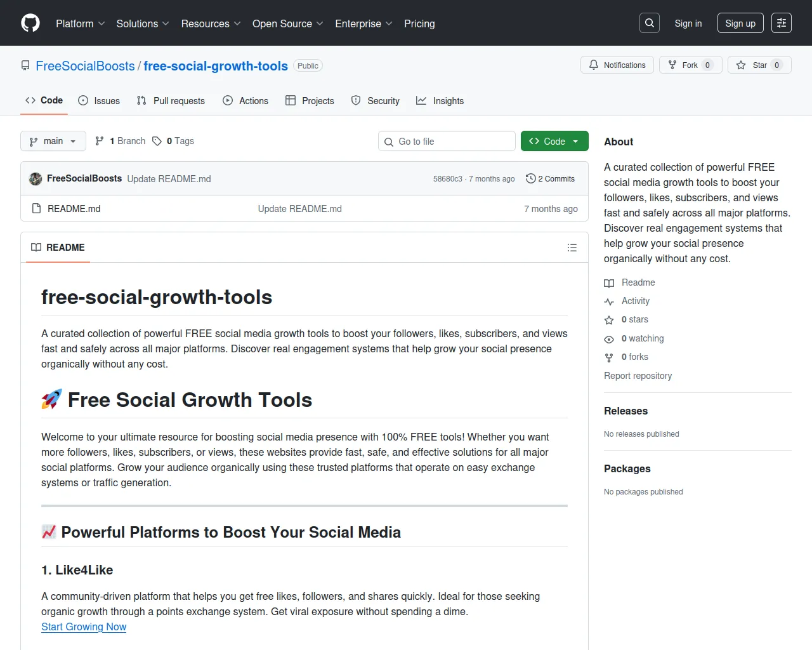Expand the main branch dropdown
This screenshot has height=650, width=812.
click(x=53, y=142)
